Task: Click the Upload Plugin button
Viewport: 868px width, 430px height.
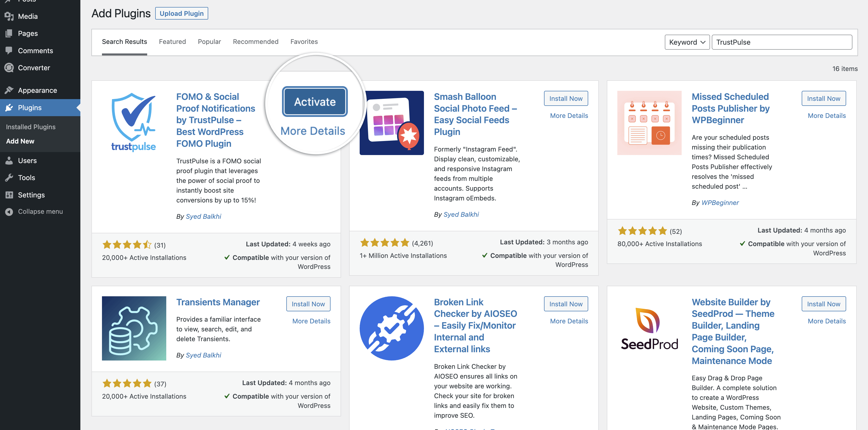Action: (x=182, y=14)
